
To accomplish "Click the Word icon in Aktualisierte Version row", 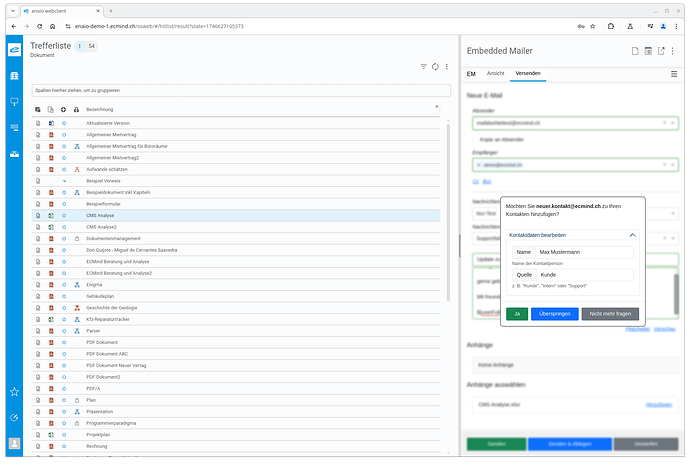I will (51, 123).
